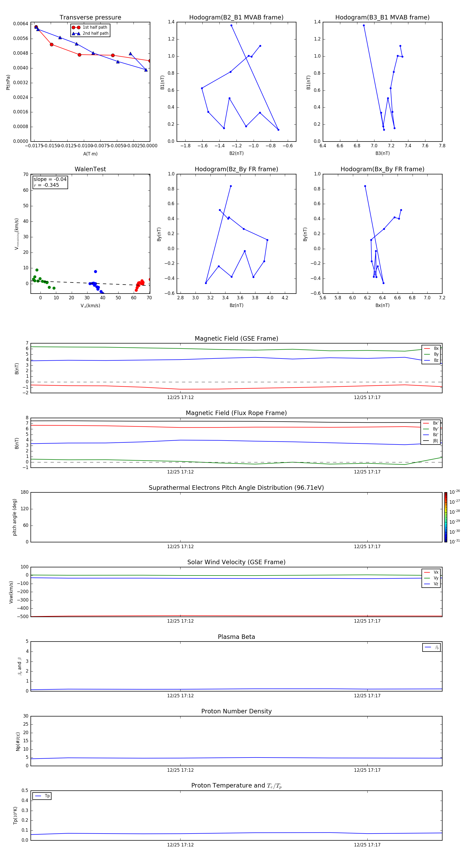Click the 'Vy' legend entry
Image resolution: width=473 pixels, height=868 pixels.
coord(431,578)
